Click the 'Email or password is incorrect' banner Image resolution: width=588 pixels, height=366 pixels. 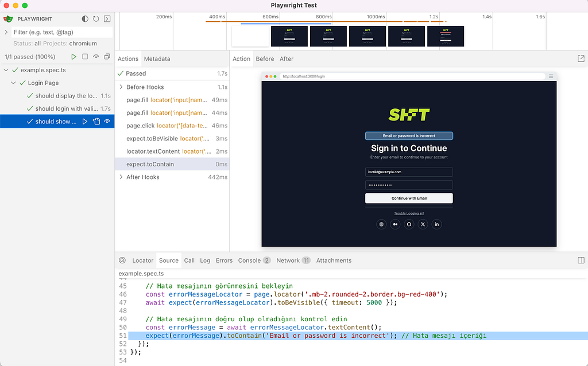(x=409, y=135)
